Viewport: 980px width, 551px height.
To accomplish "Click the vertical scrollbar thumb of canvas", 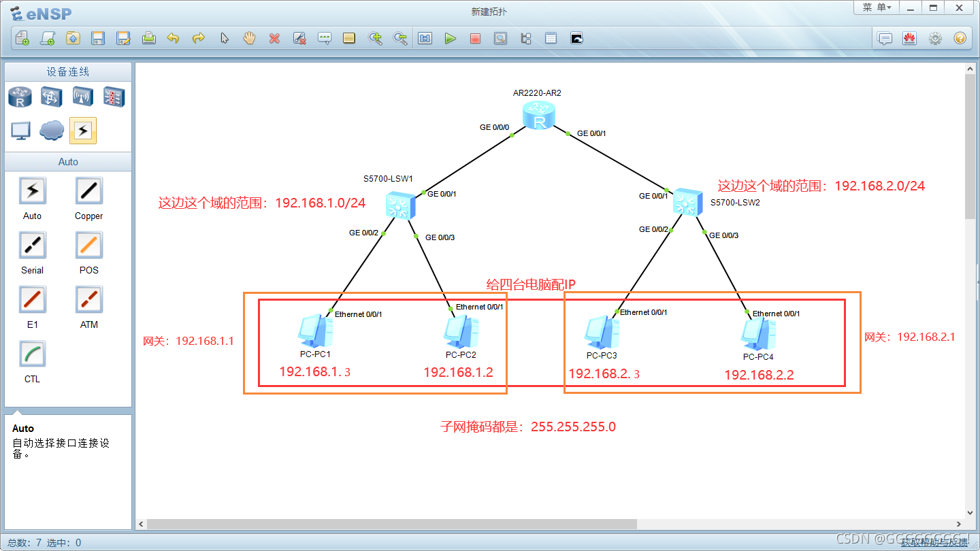I will coord(970,146).
